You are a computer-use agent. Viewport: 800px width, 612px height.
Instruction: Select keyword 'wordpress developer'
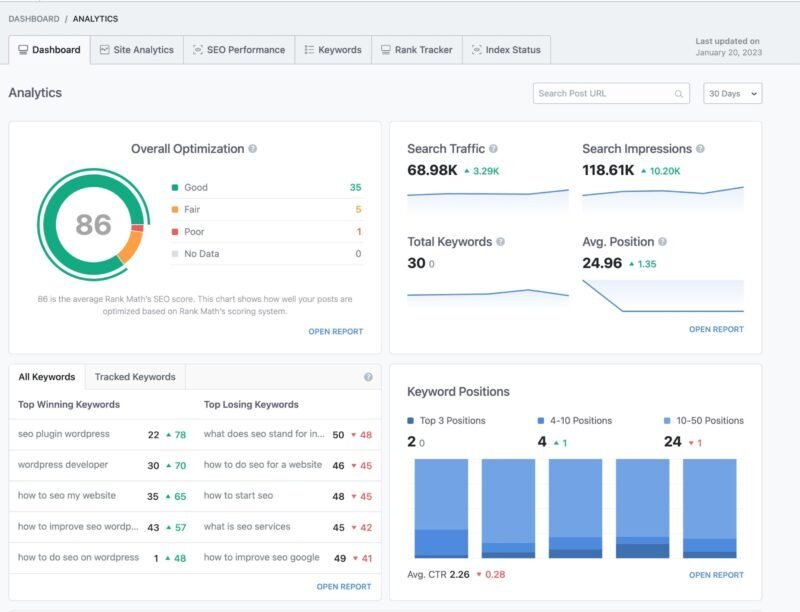63,465
